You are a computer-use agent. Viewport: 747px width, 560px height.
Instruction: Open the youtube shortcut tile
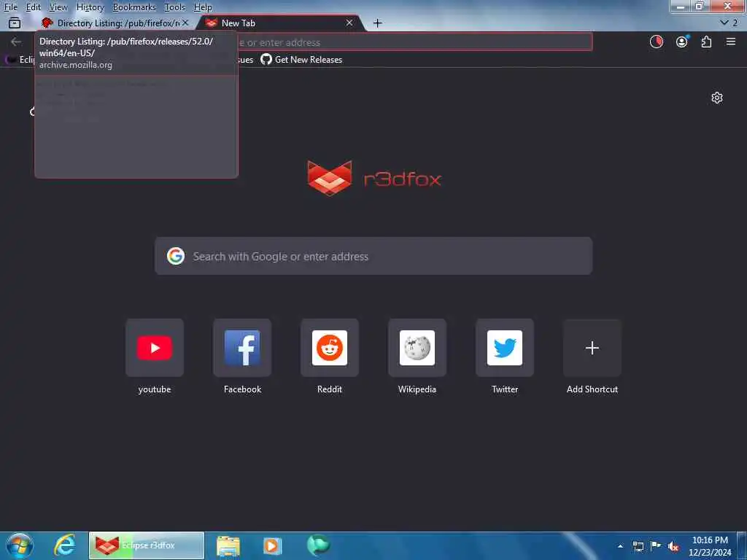pyautogui.click(x=155, y=348)
